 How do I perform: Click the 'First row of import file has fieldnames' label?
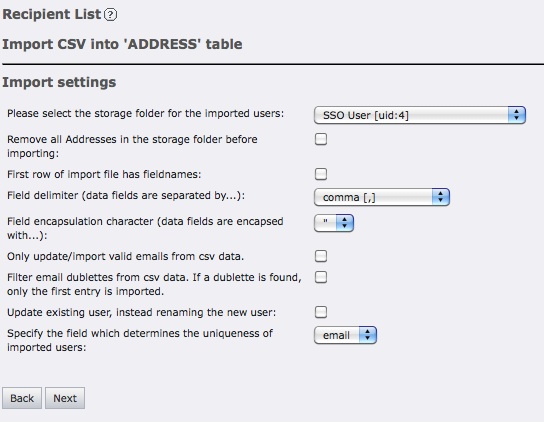click(x=104, y=174)
